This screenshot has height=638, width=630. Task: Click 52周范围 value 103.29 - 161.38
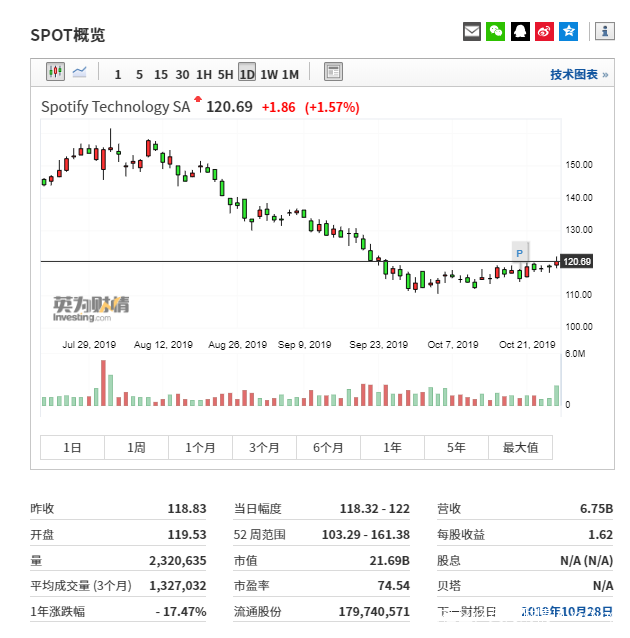click(366, 534)
